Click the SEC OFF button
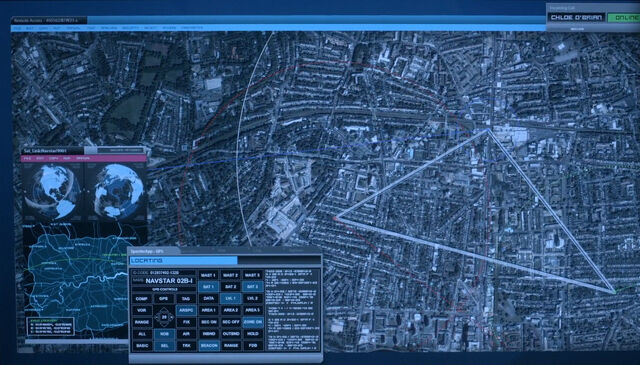 click(x=231, y=322)
